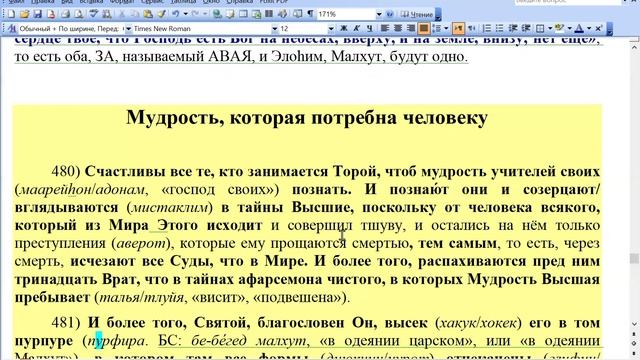Switch to Reading layout (Чтение)
This screenshot has width=640, height=360.
(x=416, y=14)
